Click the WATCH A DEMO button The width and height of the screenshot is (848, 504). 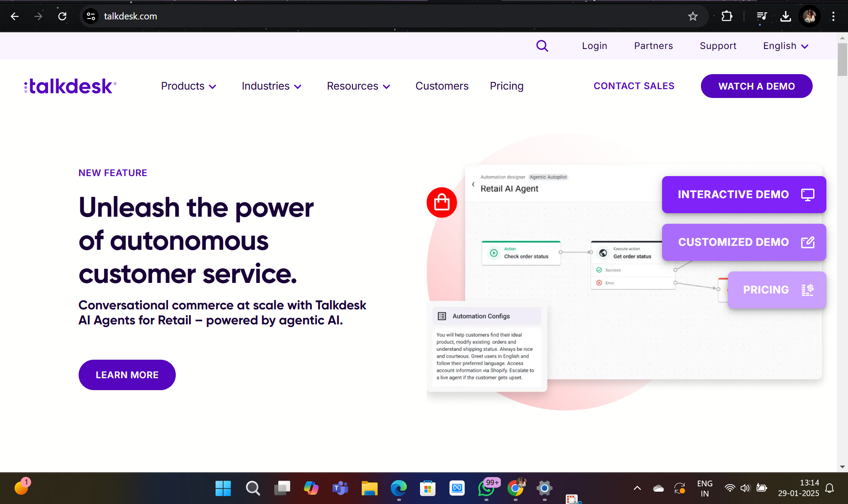point(757,86)
